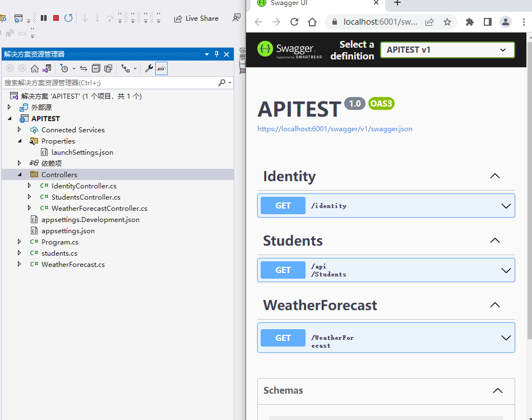
Task: Select StudentsController.cs in Controllers folder
Action: click(85, 197)
